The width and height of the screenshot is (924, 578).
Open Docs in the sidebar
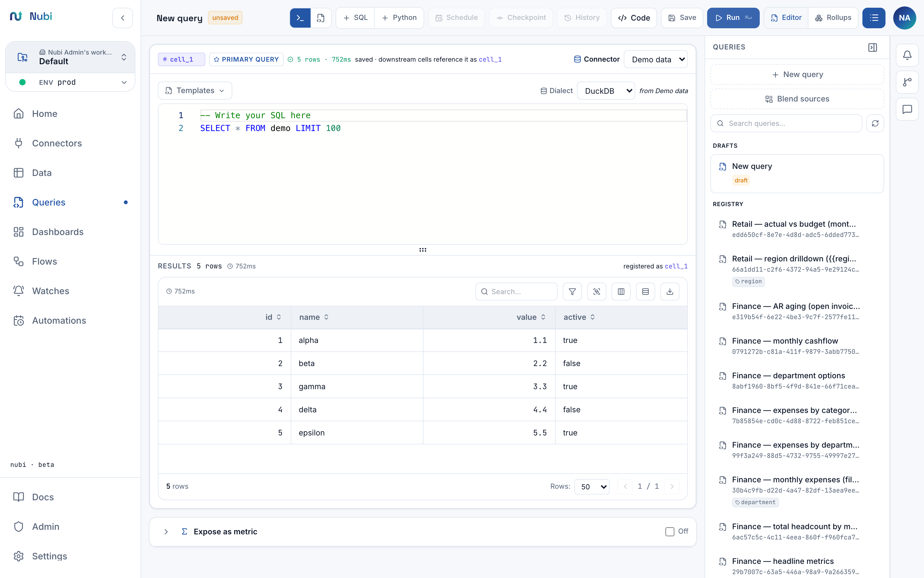pyautogui.click(x=70, y=497)
